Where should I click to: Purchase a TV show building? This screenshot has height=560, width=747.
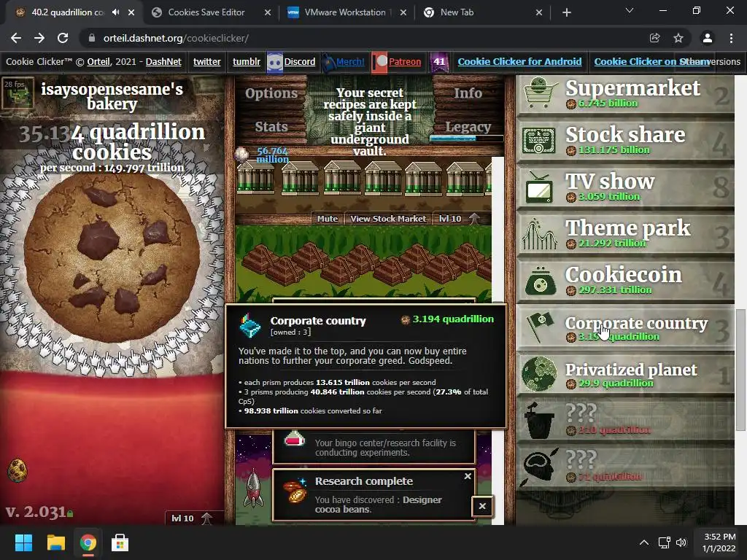[x=624, y=187]
